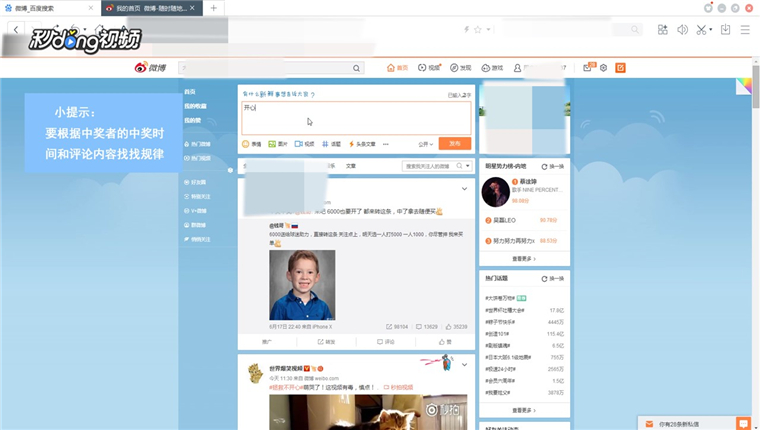Open 热门视频 in the left sidebar

tap(197, 158)
